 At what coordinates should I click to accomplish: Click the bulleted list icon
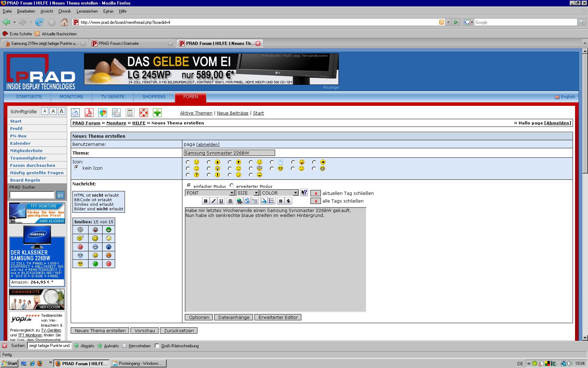pos(271,201)
